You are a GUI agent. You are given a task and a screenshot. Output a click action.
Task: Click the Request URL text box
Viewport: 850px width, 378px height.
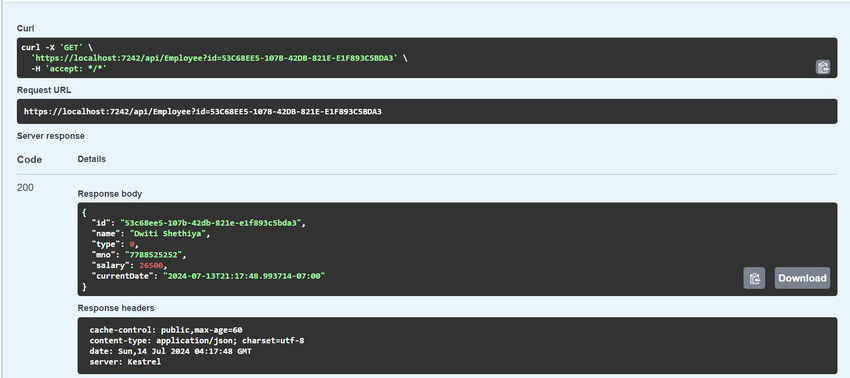pyautogui.click(x=427, y=111)
